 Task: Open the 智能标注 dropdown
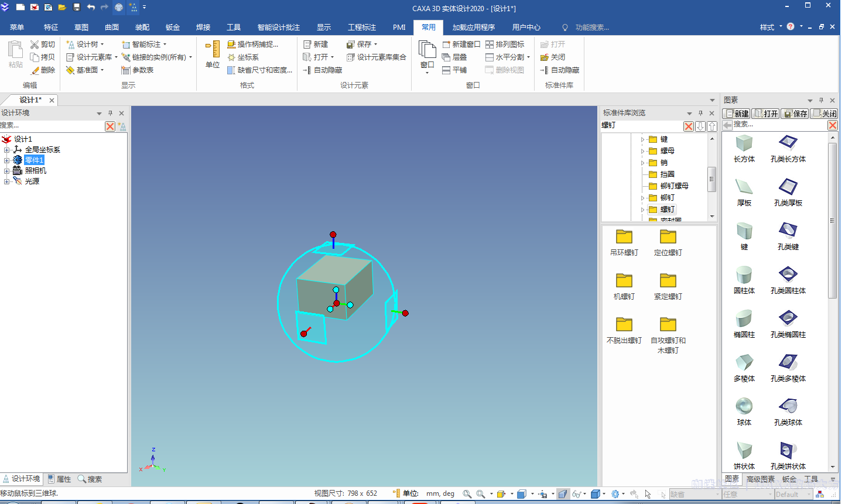pos(165,44)
